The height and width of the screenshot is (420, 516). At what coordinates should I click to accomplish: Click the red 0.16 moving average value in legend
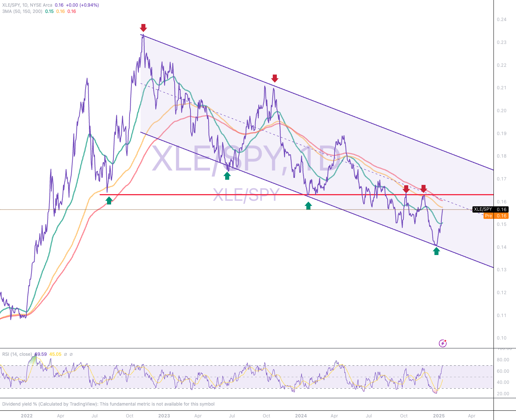(72, 11)
